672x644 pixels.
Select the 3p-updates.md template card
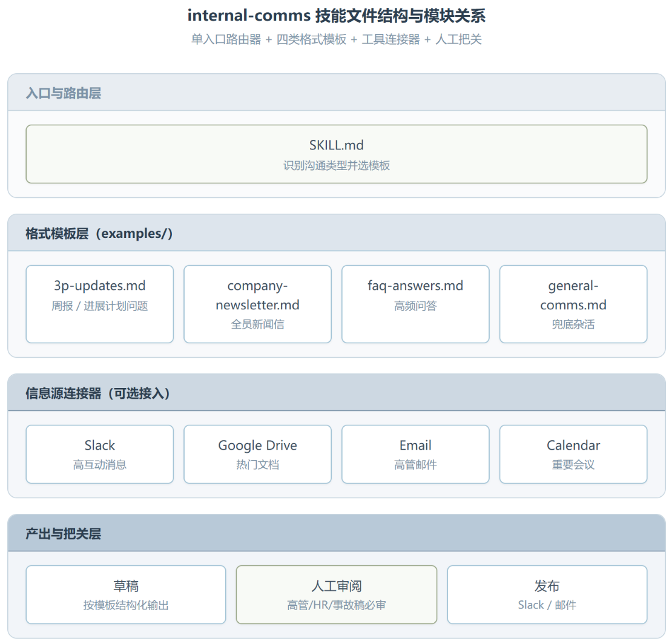tap(100, 304)
